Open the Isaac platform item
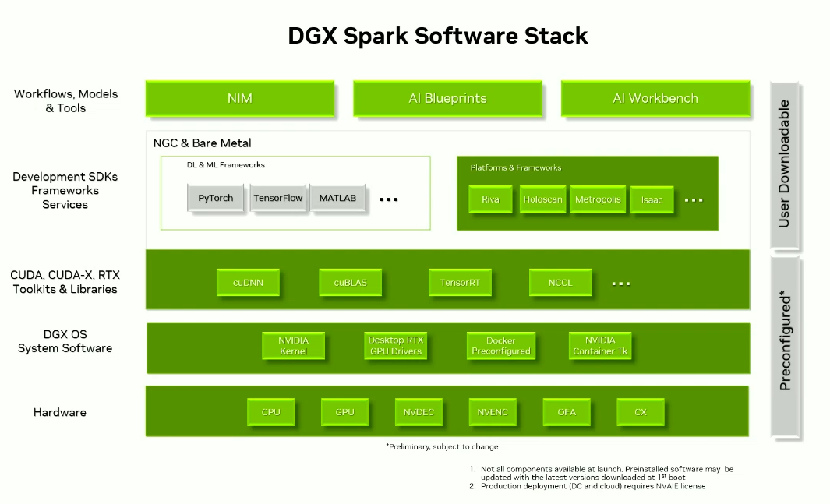Viewport: 830px width, 504px height. click(652, 199)
